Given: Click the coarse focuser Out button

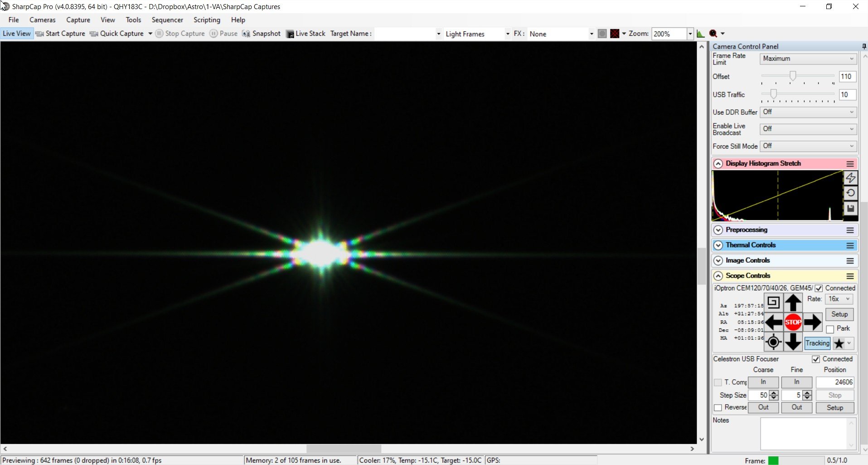Looking at the screenshot, I should [763, 407].
